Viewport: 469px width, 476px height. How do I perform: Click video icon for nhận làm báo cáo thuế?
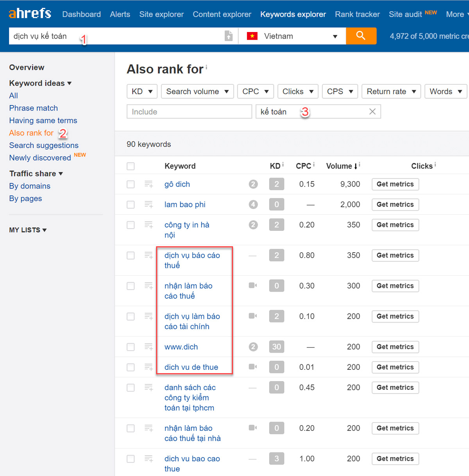[x=253, y=285]
